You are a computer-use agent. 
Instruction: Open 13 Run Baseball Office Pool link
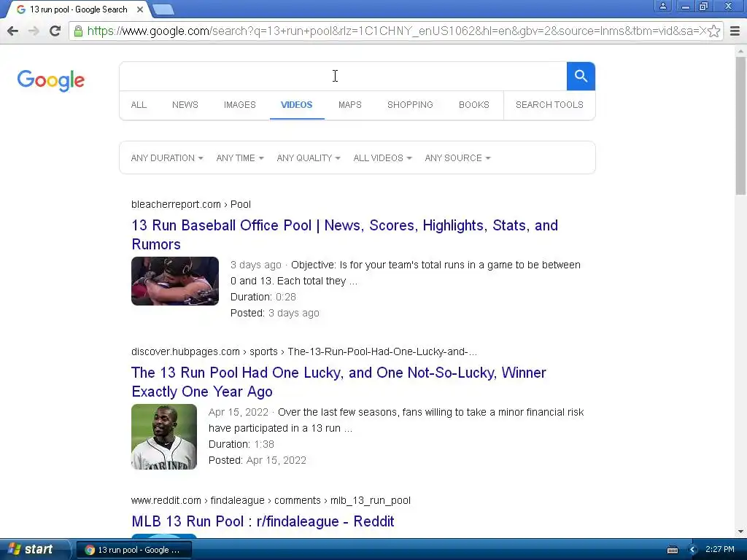(344, 235)
